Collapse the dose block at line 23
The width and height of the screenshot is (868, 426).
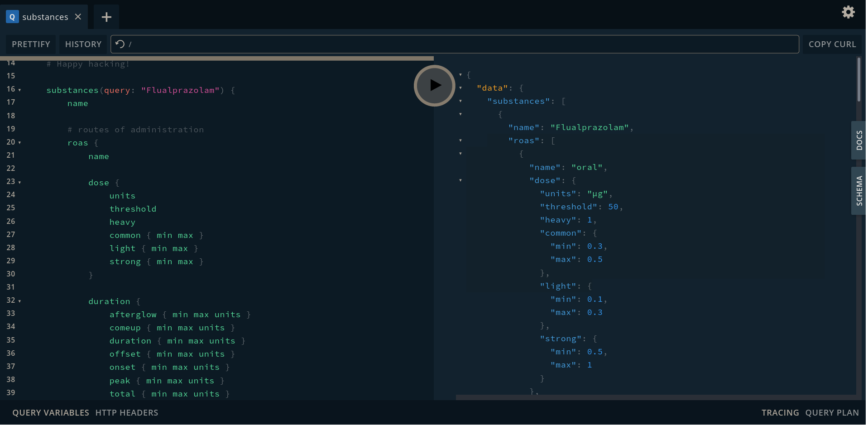(x=19, y=182)
